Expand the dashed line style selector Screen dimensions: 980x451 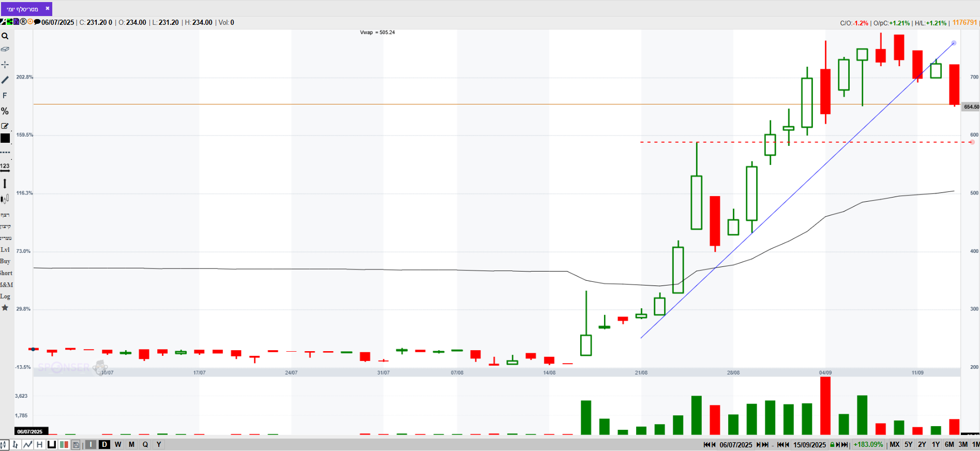click(x=5, y=153)
